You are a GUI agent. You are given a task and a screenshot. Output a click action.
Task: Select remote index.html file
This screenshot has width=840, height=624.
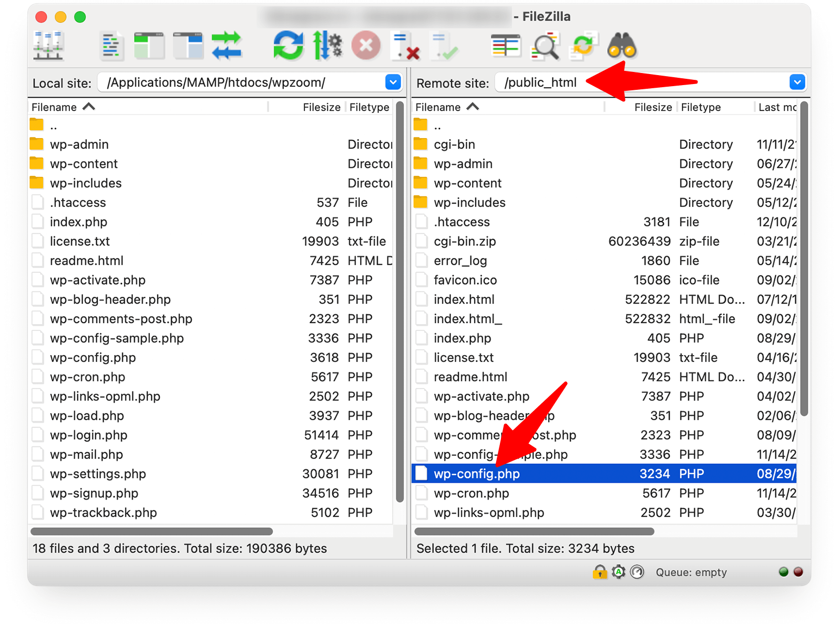605,300
